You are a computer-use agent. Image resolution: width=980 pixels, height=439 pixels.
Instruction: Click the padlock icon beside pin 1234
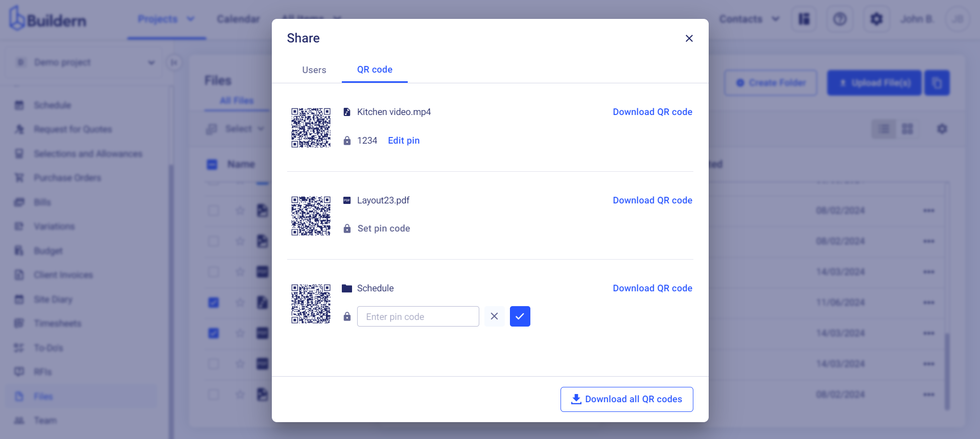coord(347,140)
